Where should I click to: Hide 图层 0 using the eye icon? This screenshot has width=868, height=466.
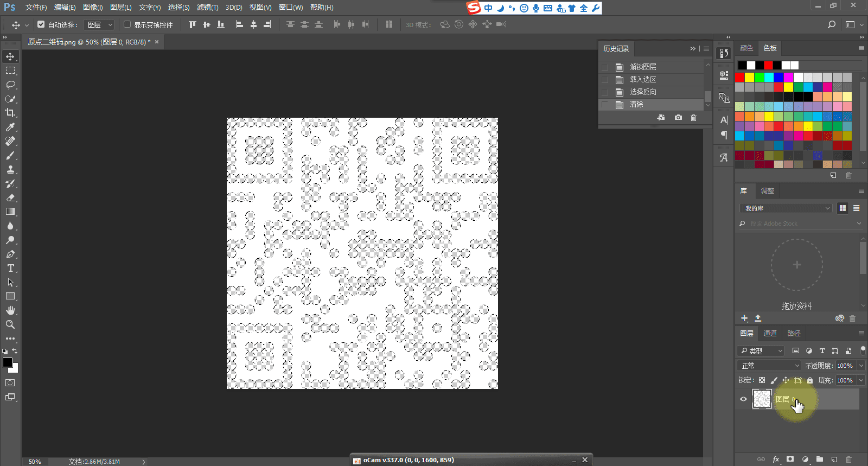click(x=743, y=399)
